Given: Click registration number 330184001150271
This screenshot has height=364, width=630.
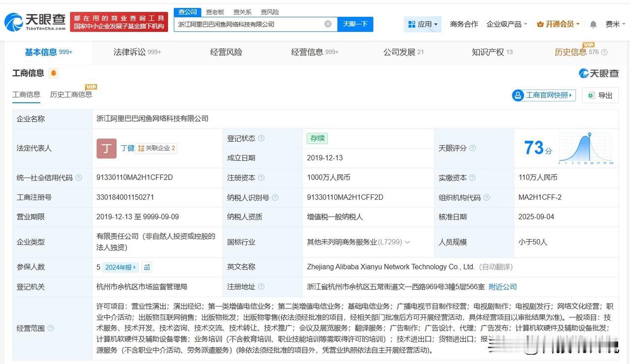Looking at the screenshot, I should (126, 197).
